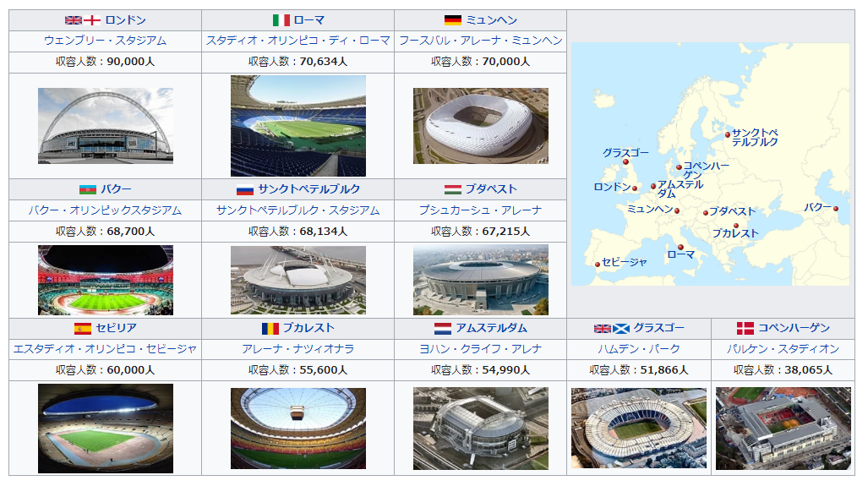Open the Johan Cruyff Arena photo

point(481,429)
